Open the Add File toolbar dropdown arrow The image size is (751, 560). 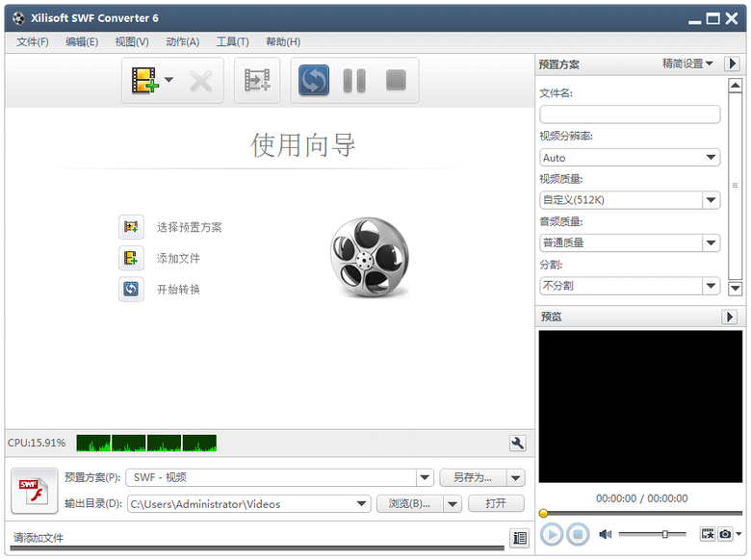(x=168, y=80)
